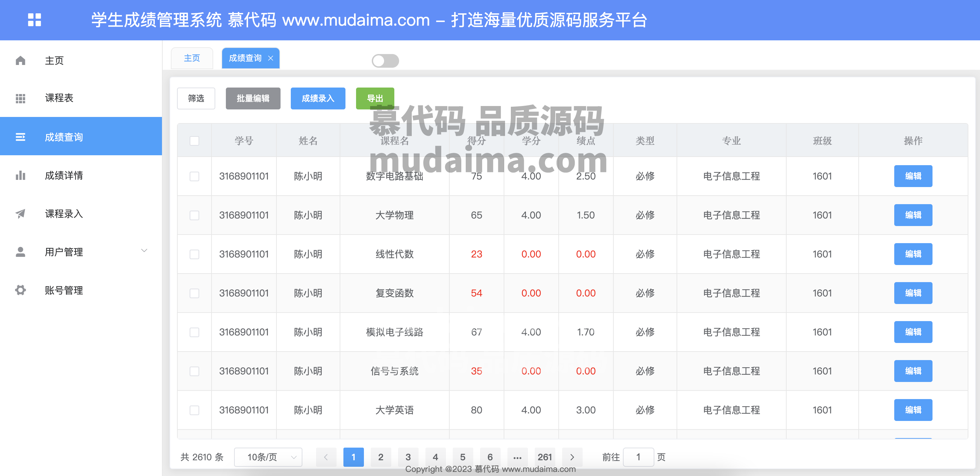Open the 10条/页 page size dropdown
The width and height of the screenshot is (980, 476).
coord(268,457)
